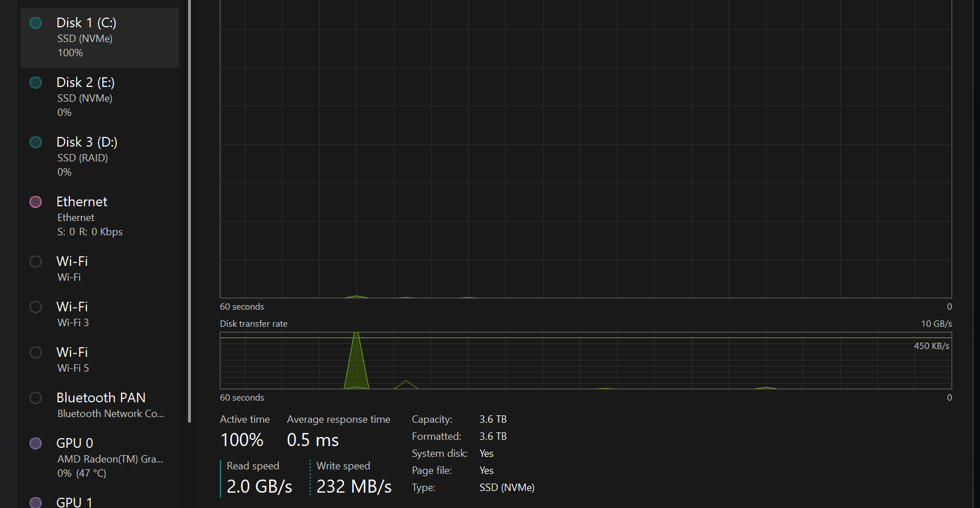Click the "Bluetooth Network Co..." subtitle

111,414
